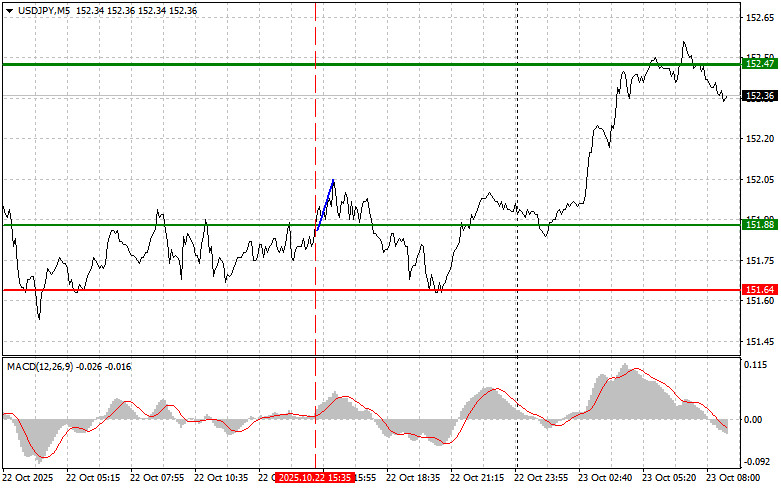This screenshot has height=489, width=781.
Task: Click the 151.45 price scale label
Action: (757, 342)
